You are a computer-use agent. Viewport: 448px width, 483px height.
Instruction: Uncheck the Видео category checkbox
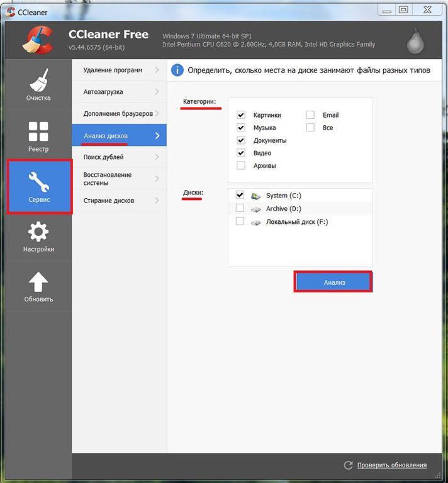241,153
